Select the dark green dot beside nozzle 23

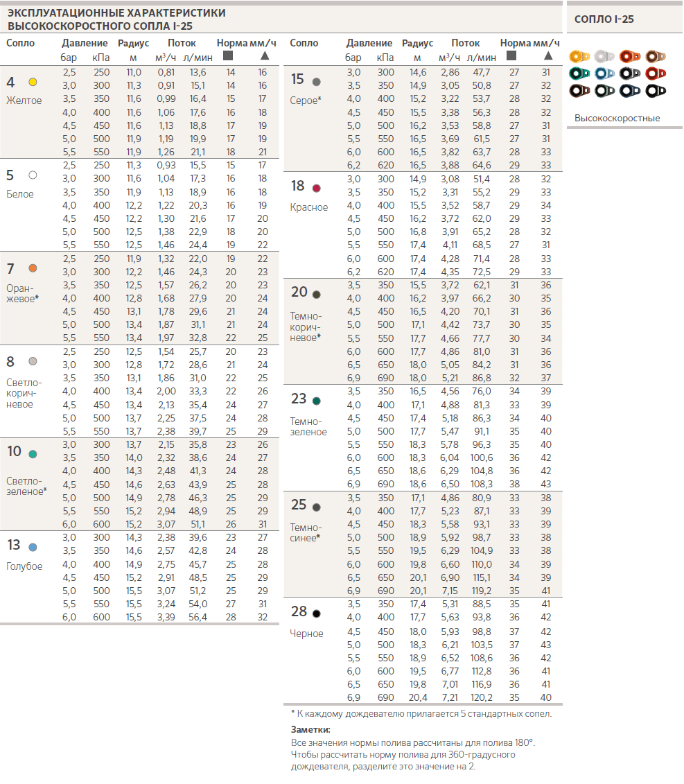(x=317, y=401)
